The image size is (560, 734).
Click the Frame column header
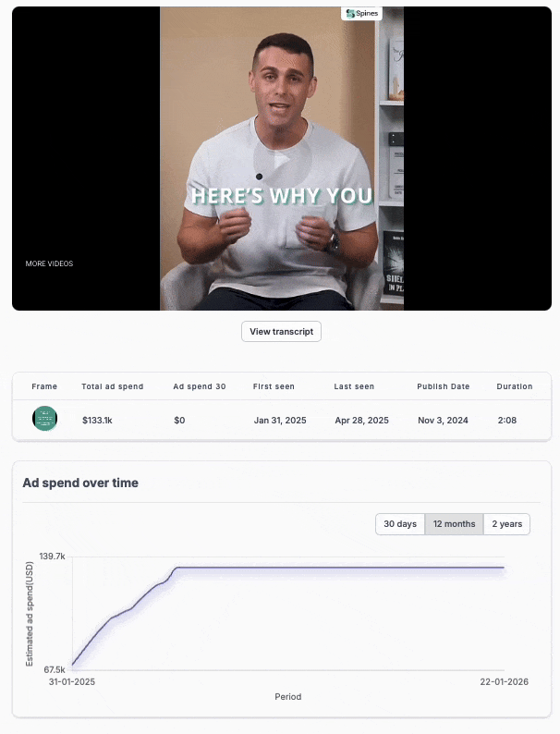pos(44,386)
